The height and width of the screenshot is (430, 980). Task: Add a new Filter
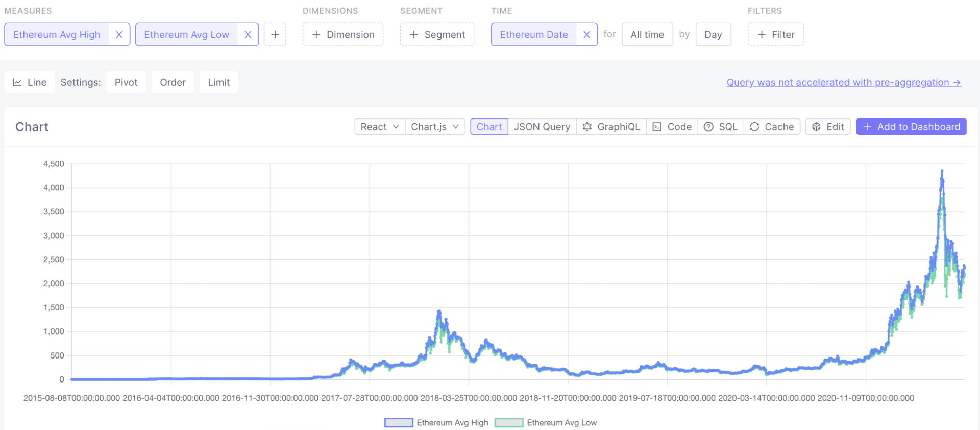coord(775,35)
